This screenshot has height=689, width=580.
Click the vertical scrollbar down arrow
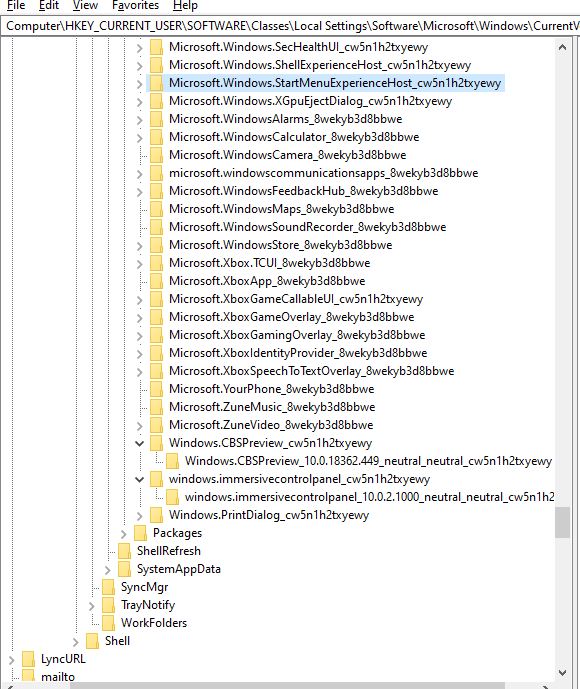click(562, 673)
